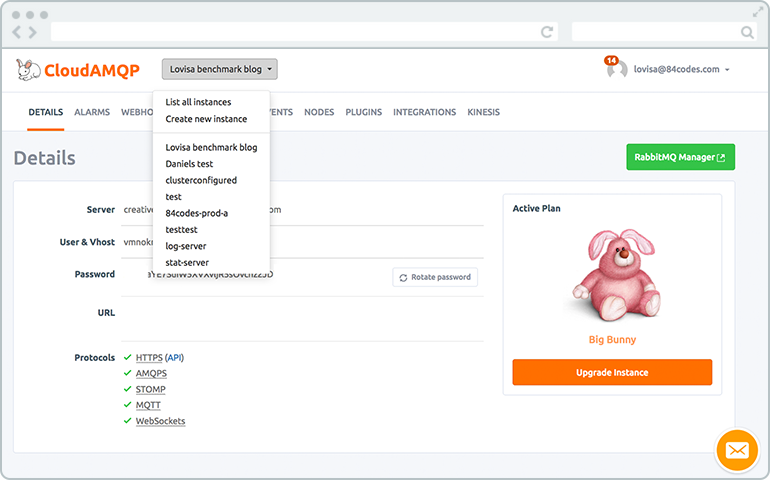Select Lovisa benchmark blog in the list
770x480 pixels.
tap(211, 147)
